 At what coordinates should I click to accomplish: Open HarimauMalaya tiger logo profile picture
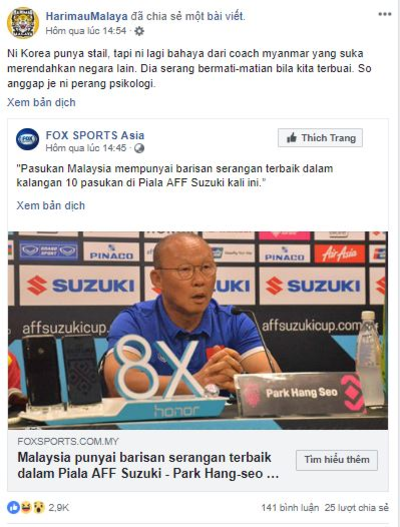point(23,23)
